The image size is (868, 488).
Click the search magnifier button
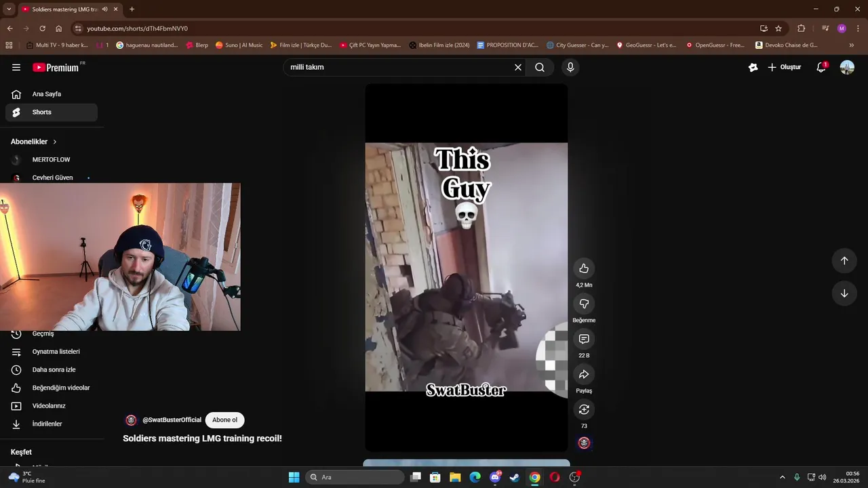[x=540, y=67]
